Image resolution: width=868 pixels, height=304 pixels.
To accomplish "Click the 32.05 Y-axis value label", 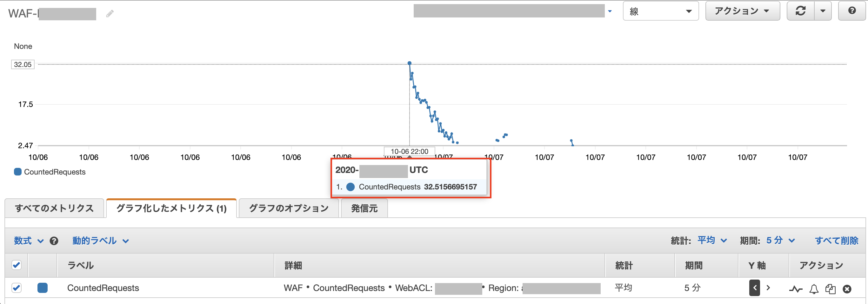I will (x=23, y=64).
